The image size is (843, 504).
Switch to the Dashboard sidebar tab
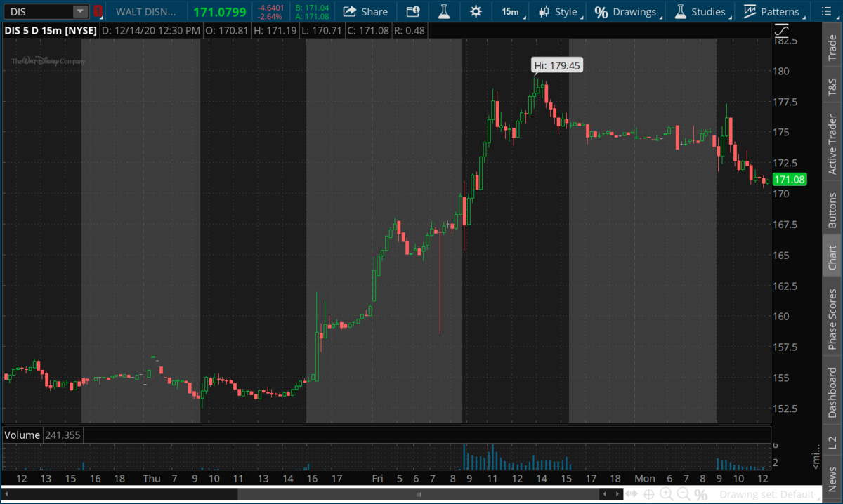[832, 392]
